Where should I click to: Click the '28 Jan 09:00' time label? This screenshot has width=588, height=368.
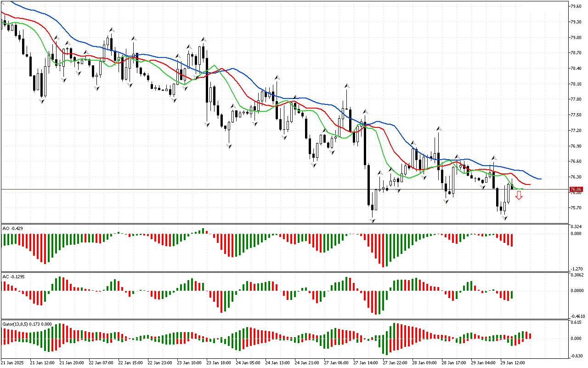coord(424,363)
